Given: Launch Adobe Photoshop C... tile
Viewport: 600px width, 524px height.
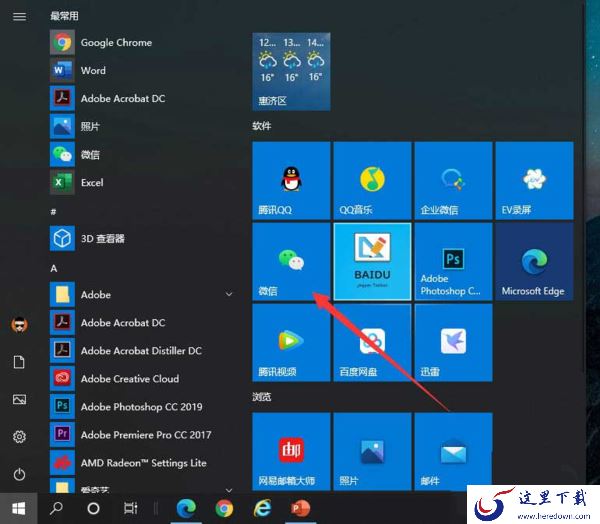Looking at the screenshot, I should coord(453,261).
